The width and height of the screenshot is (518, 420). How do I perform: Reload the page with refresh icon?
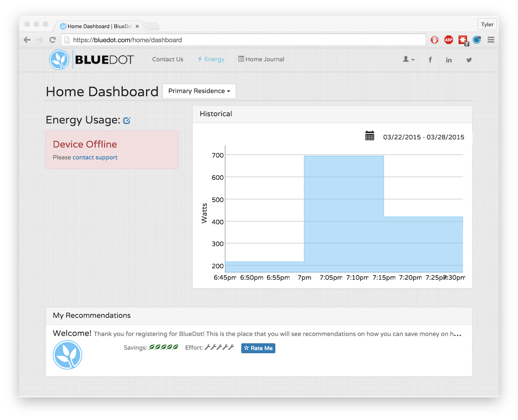(53, 40)
